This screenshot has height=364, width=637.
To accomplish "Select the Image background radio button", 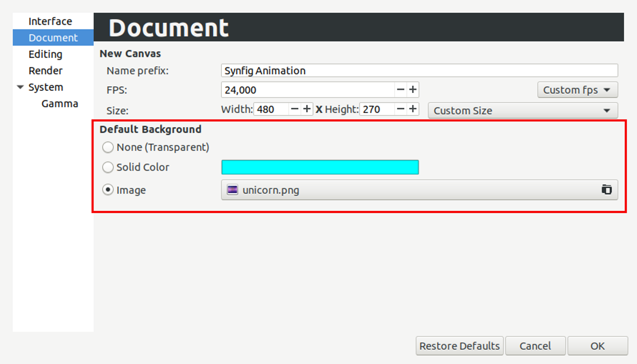I will [x=108, y=190].
